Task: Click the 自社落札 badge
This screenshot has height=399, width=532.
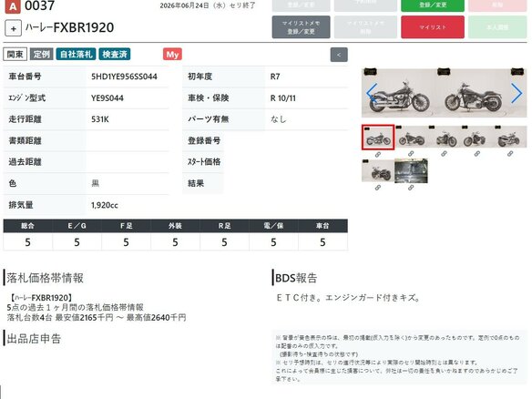Action: [76, 55]
